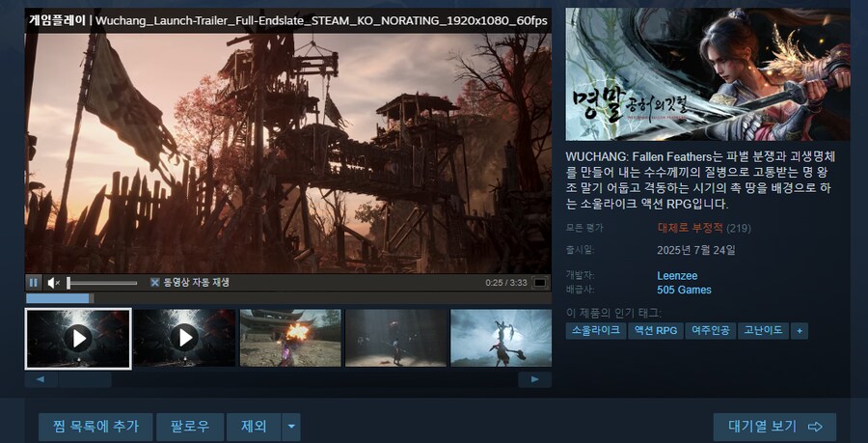Click the 0:25 / 3:33 time display

pyautogui.click(x=506, y=283)
